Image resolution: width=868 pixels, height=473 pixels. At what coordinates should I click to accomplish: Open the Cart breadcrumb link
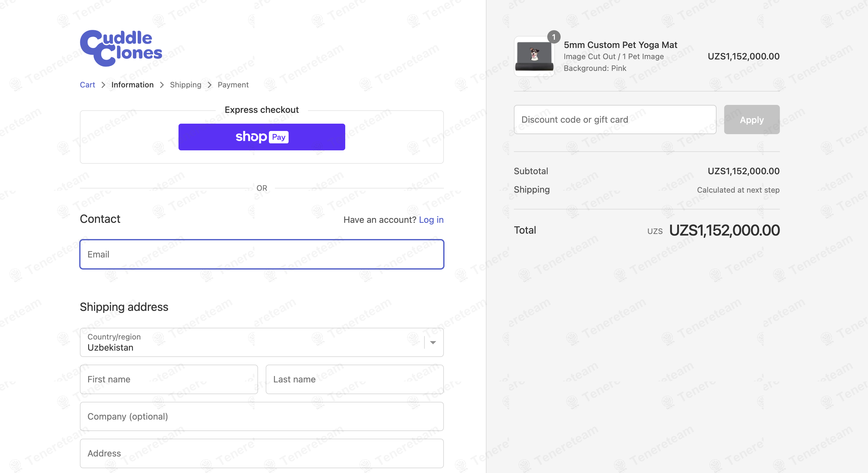coord(87,85)
